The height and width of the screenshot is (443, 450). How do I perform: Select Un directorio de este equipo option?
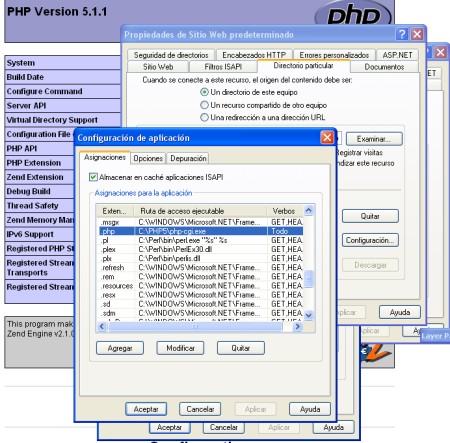[x=204, y=92]
